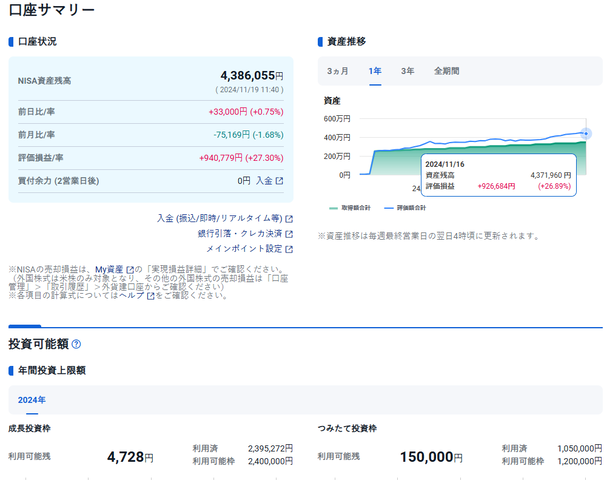
Task: Click the 成長投資枠 heading
Action: [29, 428]
